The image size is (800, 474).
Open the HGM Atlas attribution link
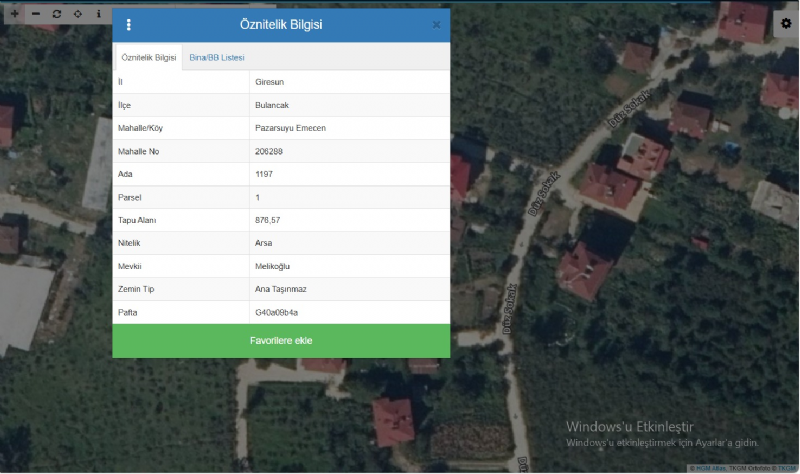coord(712,468)
